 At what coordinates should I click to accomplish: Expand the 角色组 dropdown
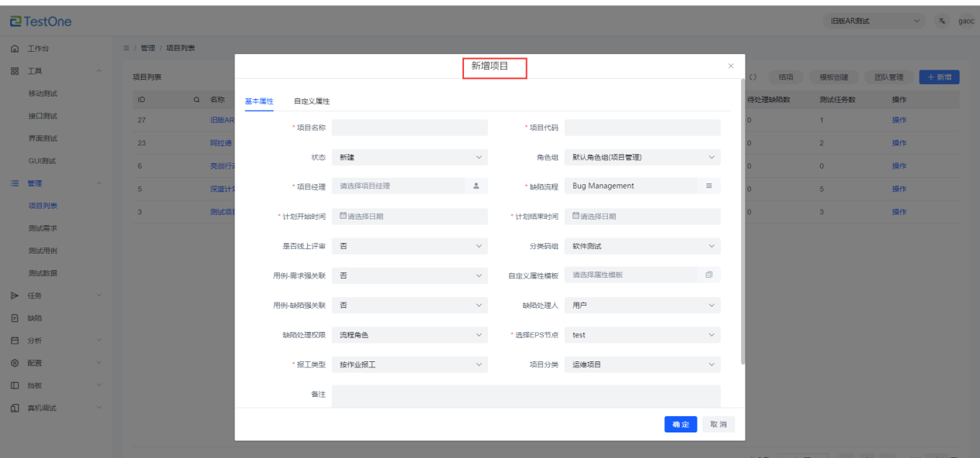pos(642,157)
